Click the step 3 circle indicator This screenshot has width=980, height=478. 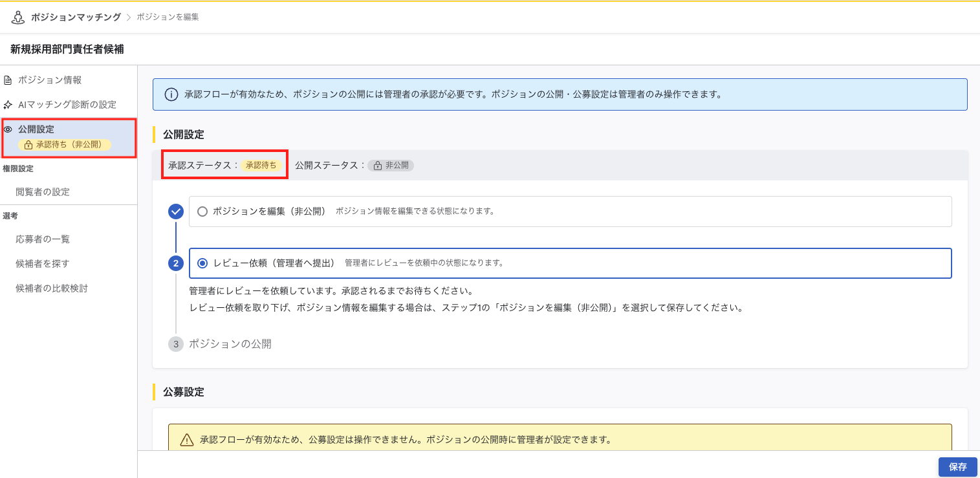(175, 344)
